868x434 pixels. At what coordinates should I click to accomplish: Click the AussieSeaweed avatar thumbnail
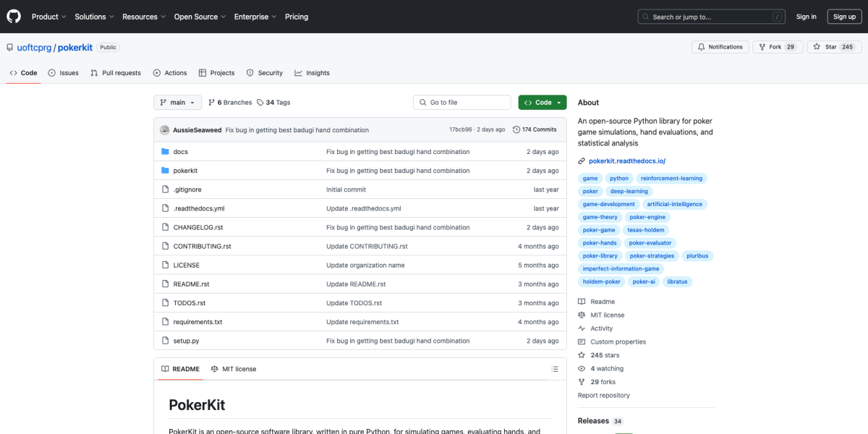point(165,130)
